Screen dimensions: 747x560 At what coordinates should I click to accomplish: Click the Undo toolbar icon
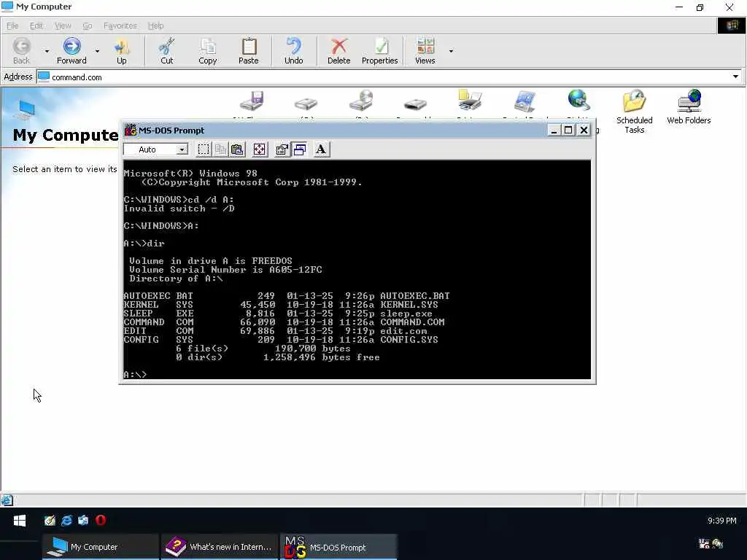294,50
